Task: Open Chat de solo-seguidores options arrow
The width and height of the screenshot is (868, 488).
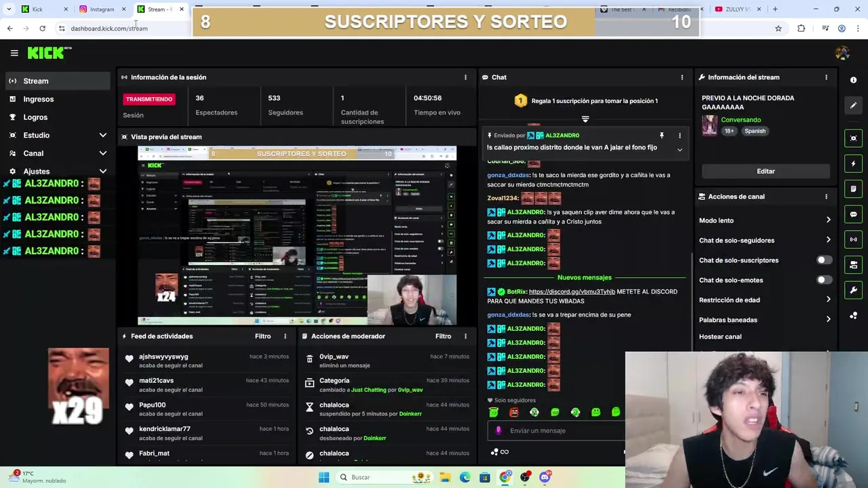Action: point(828,240)
